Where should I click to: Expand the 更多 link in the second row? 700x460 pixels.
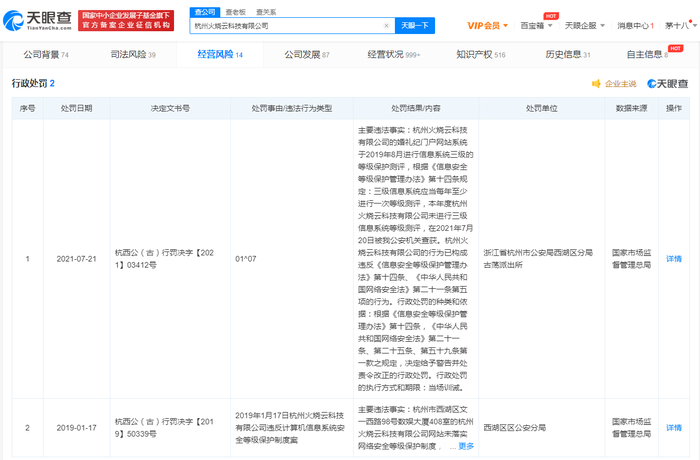pyautogui.click(x=466, y=446)
